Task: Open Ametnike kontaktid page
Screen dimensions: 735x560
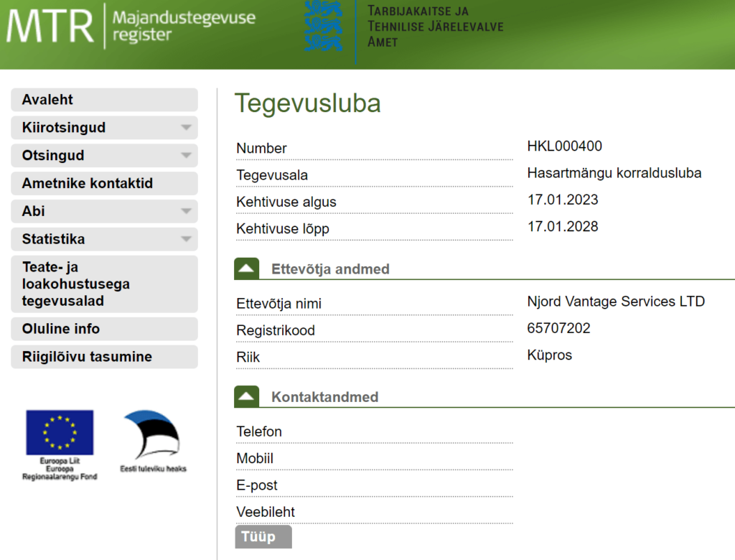Action: coord(103,184)
